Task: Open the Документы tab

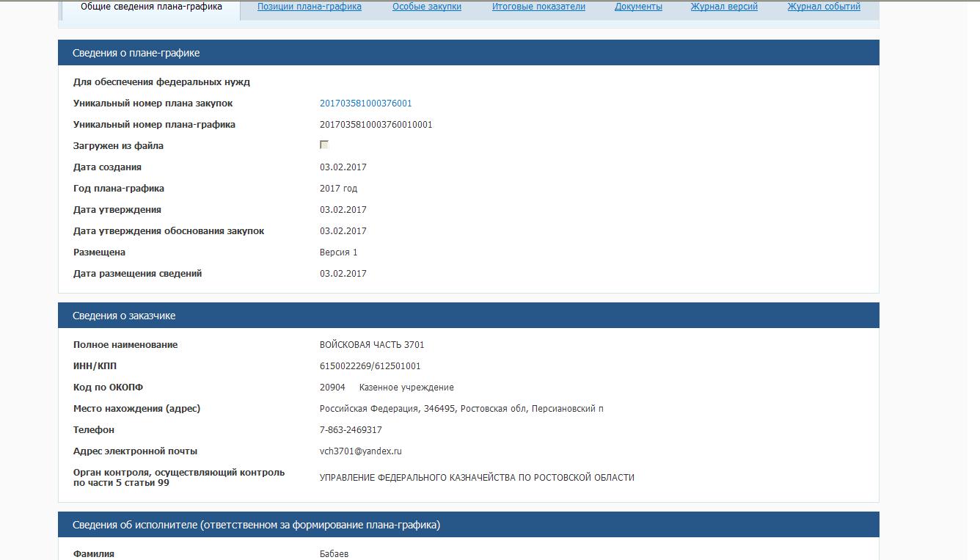Action: point(638,7)
